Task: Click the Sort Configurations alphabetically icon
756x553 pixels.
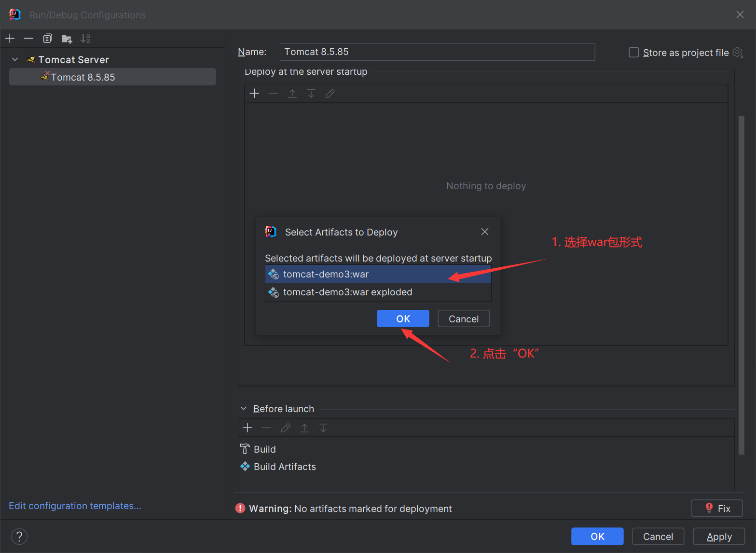Action: coord(85,38)
